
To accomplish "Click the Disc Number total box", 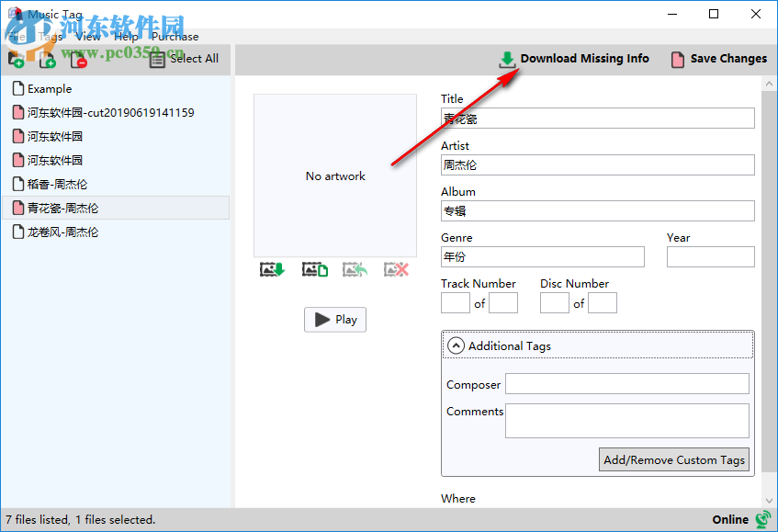I will [603, 302].
